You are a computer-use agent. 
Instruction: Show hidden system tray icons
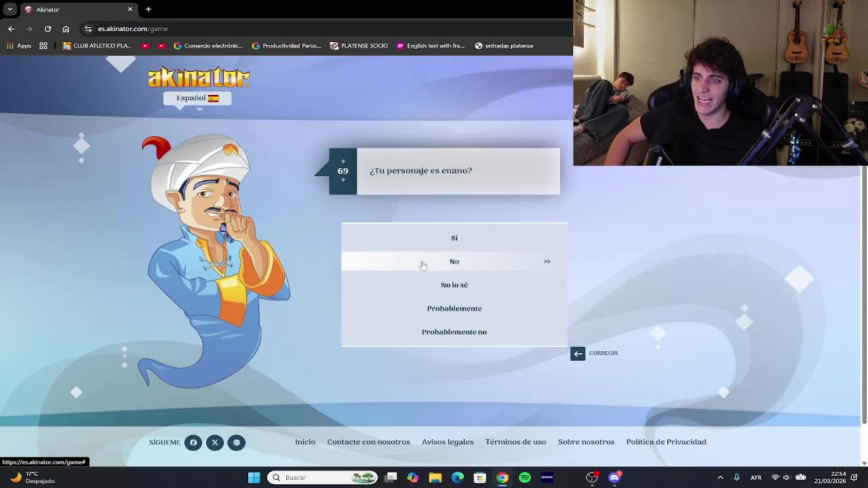(x=720, y=478)
